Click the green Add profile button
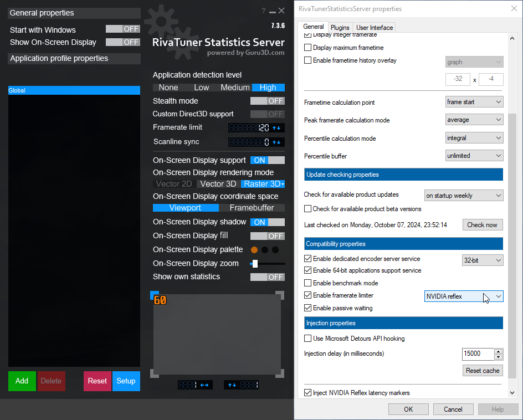The width and height of the screenshot is (523, 420). 22,381
